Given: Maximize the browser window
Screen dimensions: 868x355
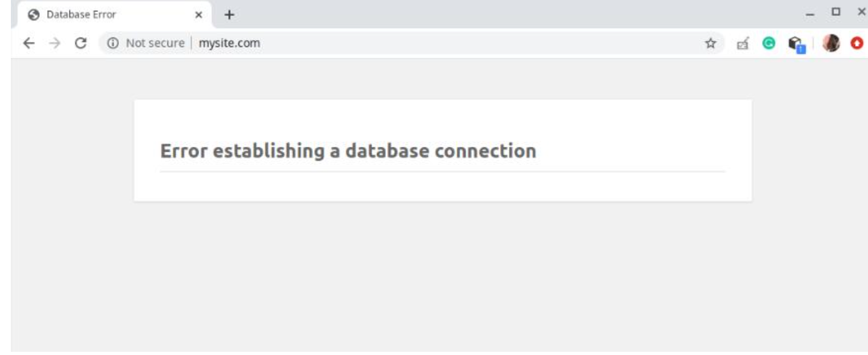Looking at the screenshot, I should pyautogui.click(x=835, y=11).
